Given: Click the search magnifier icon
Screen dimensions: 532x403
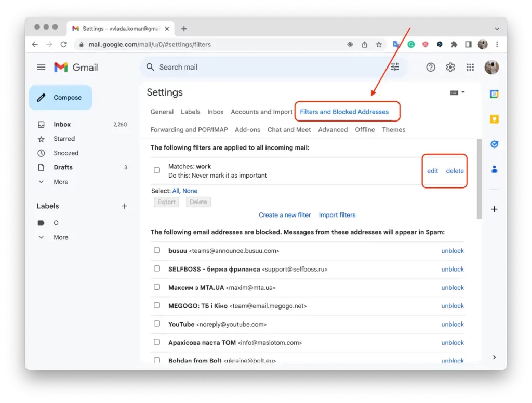Looking at the screenshot, I should click(150, 67).
